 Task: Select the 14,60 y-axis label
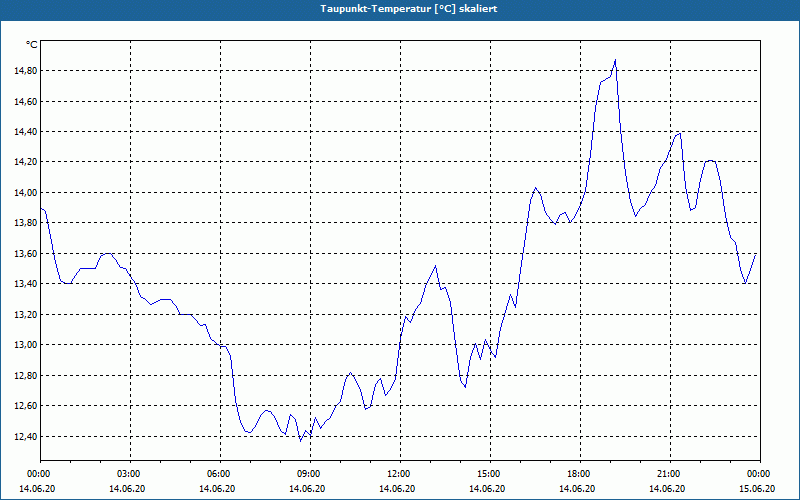pos(26,102)
